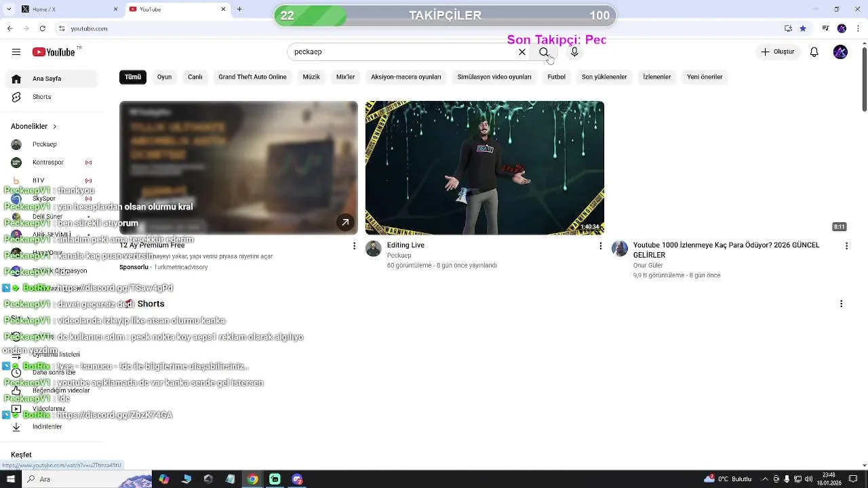Screen dimensions: 868x488
Task: Click the Editing Live video title
Action: (x=406, y=245)
